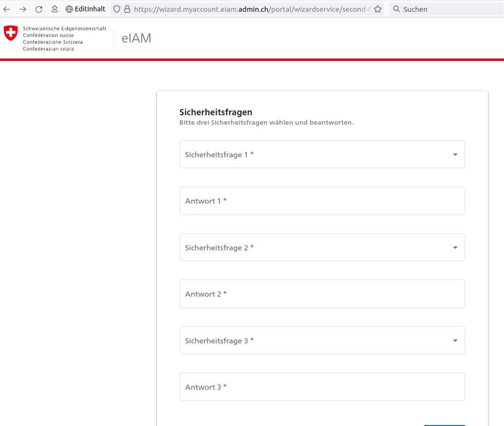Screen dimensions: 504x426
Task: Click the Antwort 3 text field
Action: 323,387
